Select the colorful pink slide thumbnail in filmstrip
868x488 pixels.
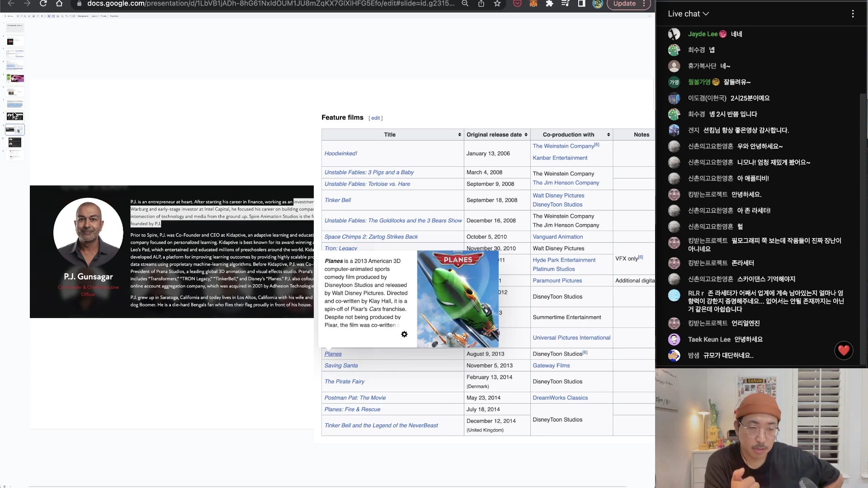click(x=15, y=78)
